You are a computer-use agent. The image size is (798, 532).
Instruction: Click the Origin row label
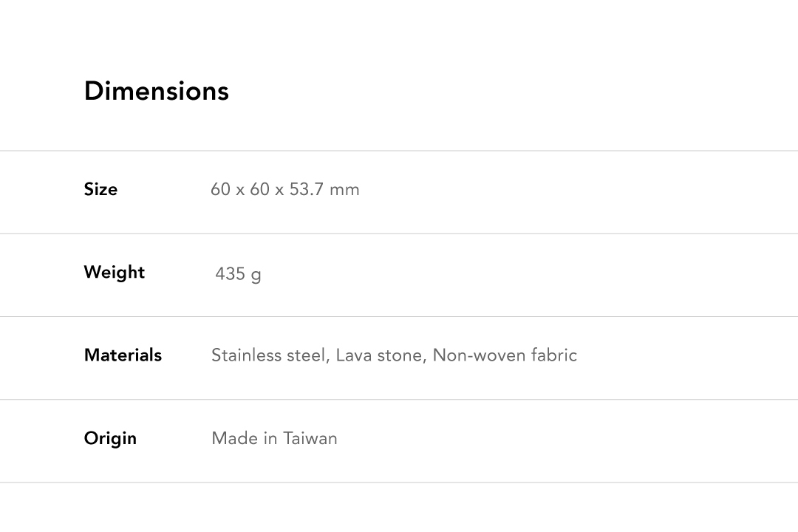point(110,438)
